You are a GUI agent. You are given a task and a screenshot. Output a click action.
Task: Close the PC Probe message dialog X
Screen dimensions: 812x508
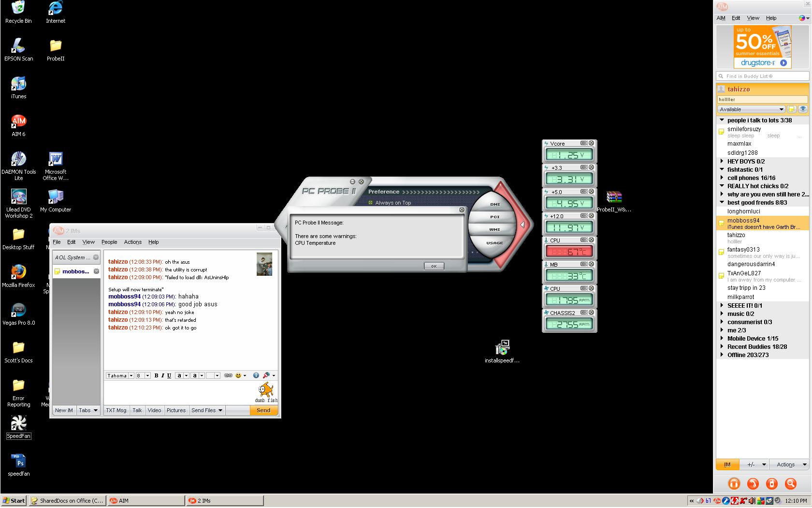[x=462, y=210]
